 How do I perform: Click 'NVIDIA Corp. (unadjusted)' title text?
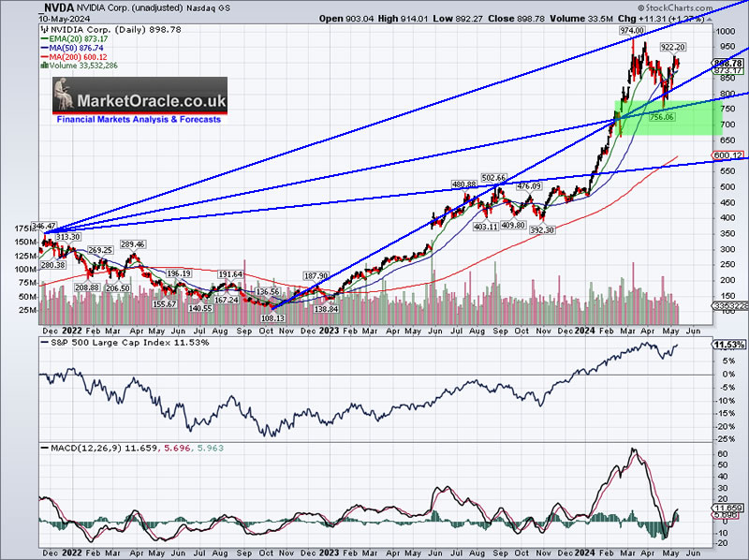[131, 8]
